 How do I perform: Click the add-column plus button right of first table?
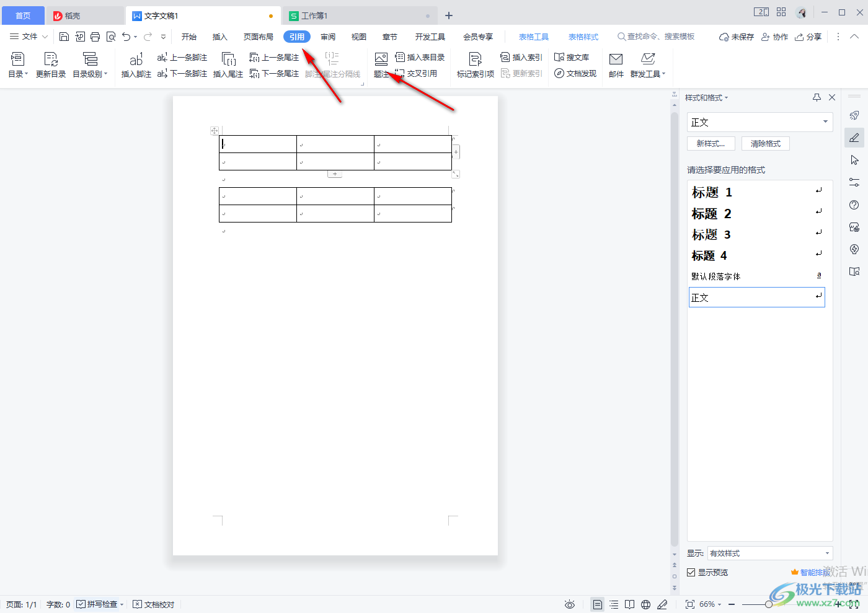[456, 152]
